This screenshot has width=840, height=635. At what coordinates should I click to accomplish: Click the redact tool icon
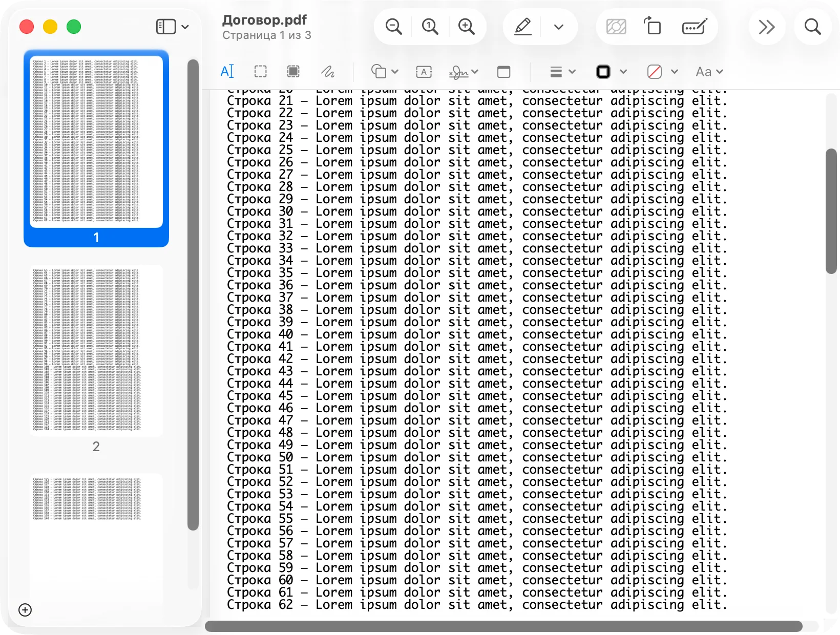click(616, 27)
